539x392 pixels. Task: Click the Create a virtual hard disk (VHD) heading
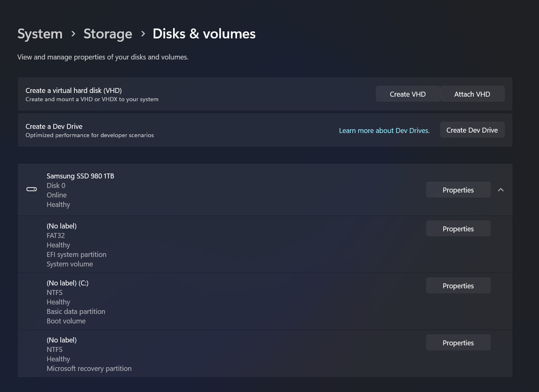point(74,90)
